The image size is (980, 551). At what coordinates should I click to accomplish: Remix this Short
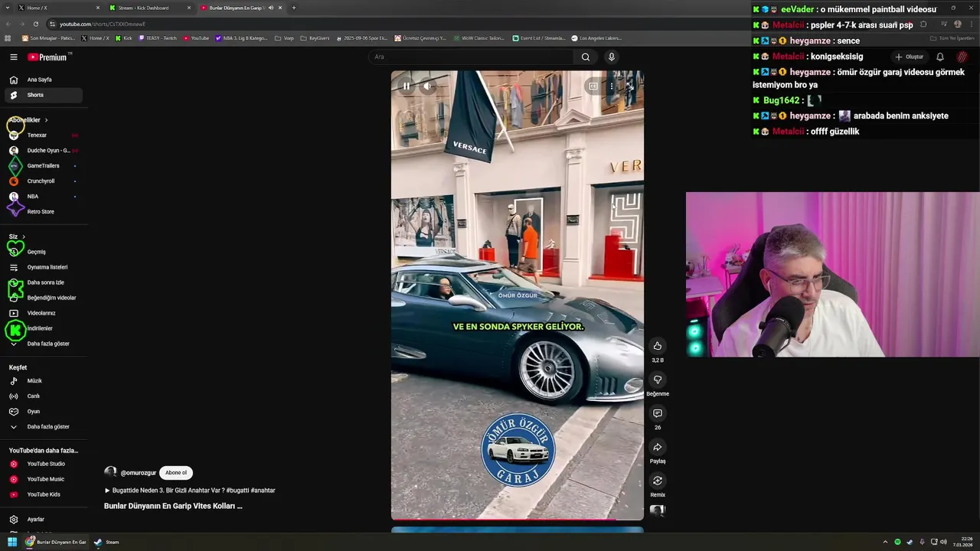(657, 481)
